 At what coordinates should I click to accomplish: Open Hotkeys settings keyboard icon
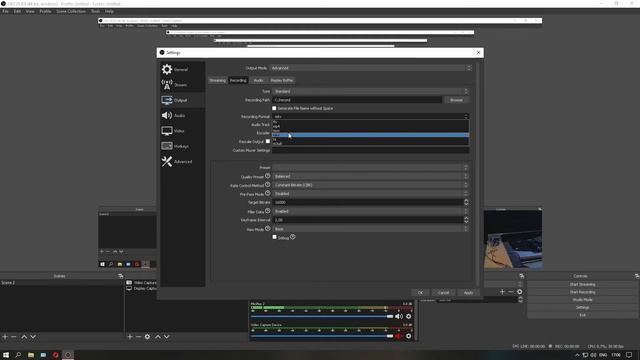167,146
